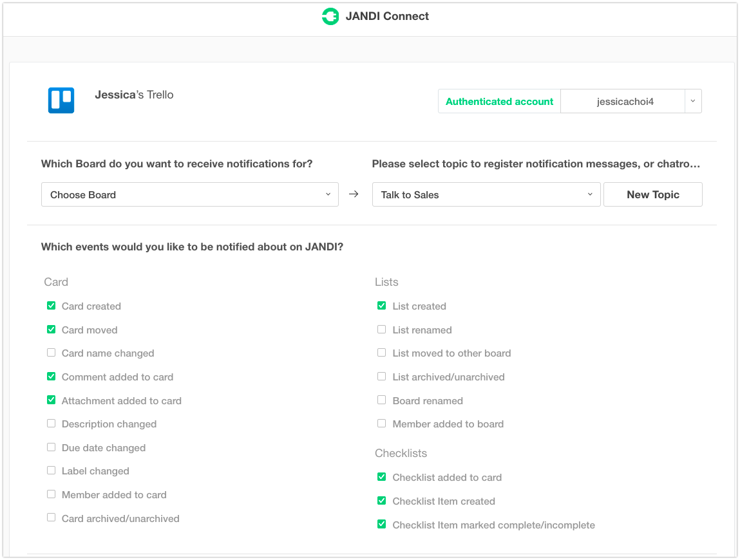740x560 pixels.
Task: Click the Card section heading
Action: coord(56,282)
